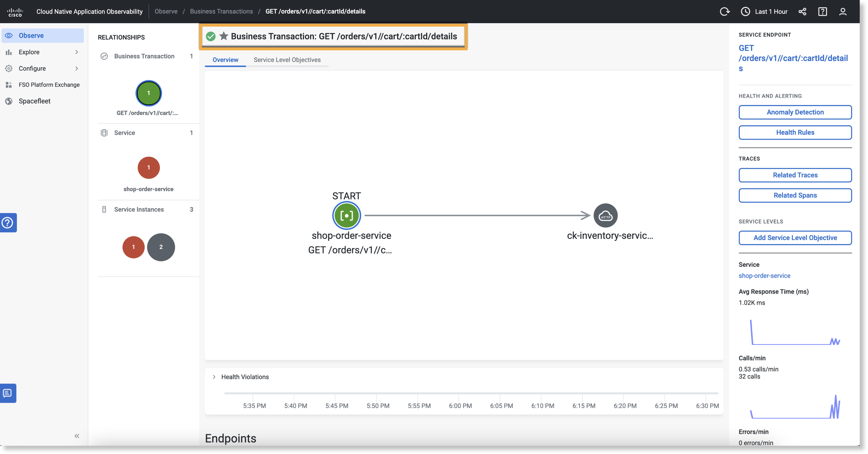Click the '1.02K ms' response time value
Image resolution: width=868 pixels, height=454 pixels.
tap(751, 303)
